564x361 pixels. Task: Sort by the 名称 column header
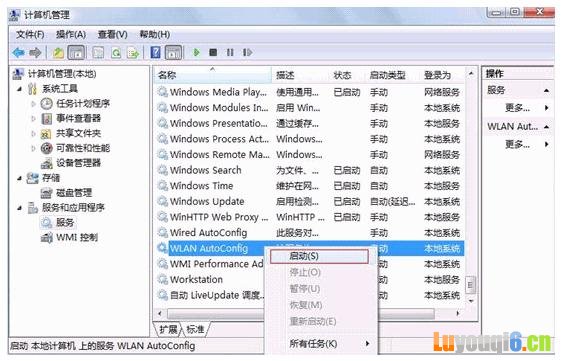pos(213,75)
